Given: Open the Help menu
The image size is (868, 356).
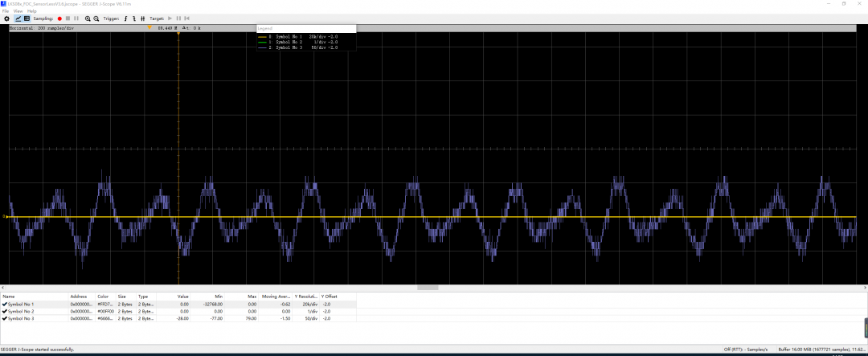Looking at the screenshot, I should tap(31, 11).
